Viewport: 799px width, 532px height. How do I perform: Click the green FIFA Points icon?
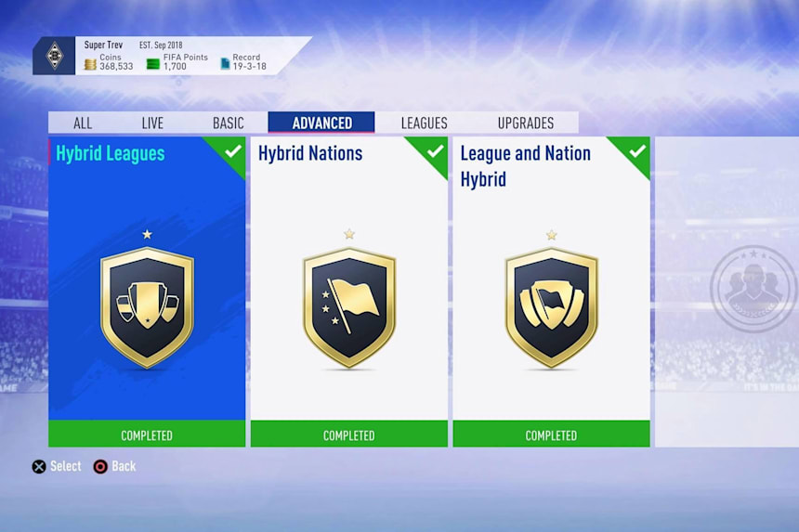coord(153,64)
